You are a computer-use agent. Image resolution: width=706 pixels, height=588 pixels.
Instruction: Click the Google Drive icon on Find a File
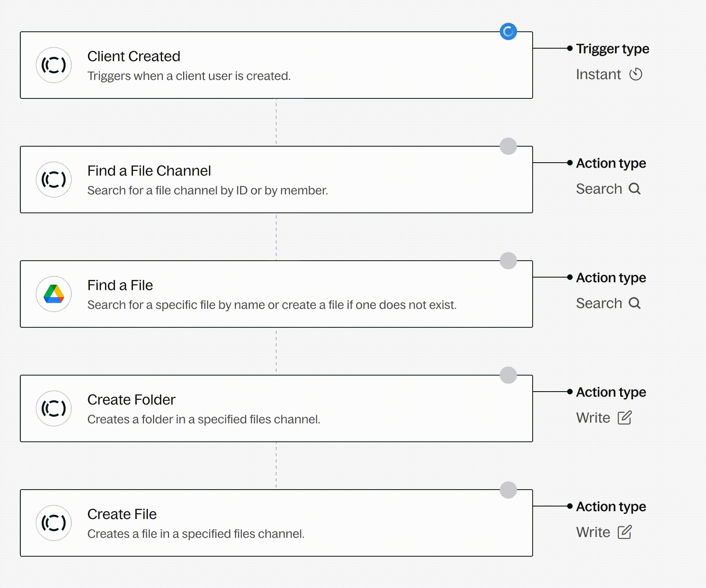54,294
